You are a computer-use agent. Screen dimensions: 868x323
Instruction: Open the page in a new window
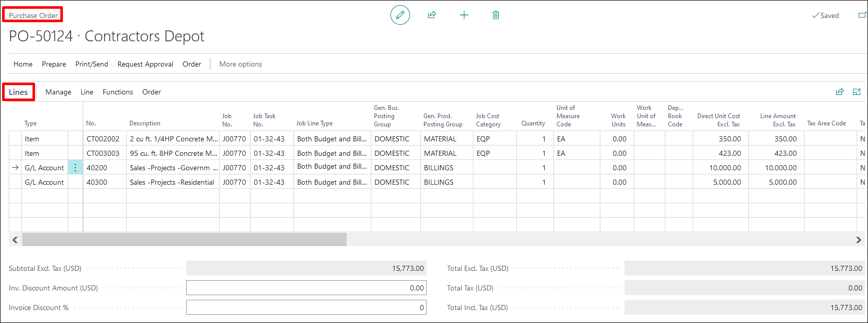pos(862,15)
